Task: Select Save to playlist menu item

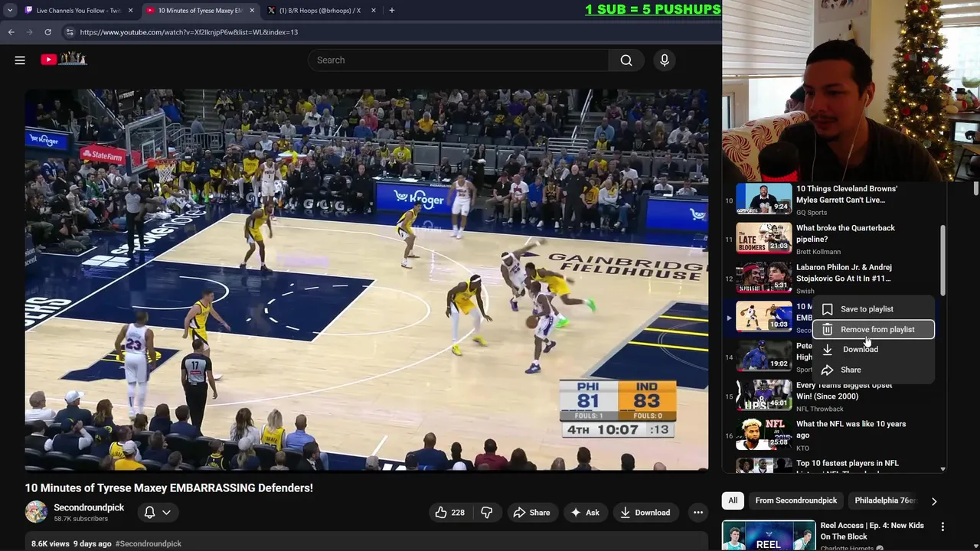Action: 874,309
